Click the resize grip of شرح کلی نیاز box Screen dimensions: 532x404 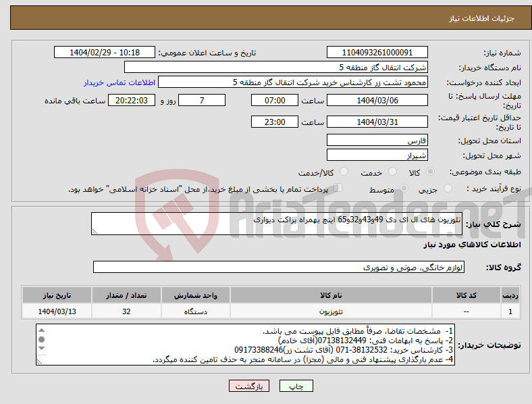[95, 232]
